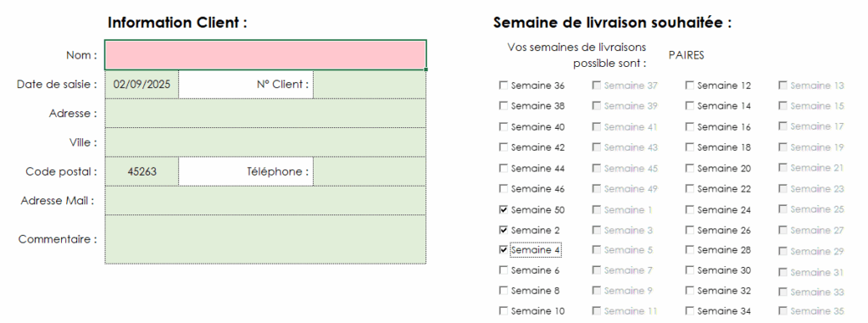Click the Ville input field
868x323 pixels.
click(265, 142)
